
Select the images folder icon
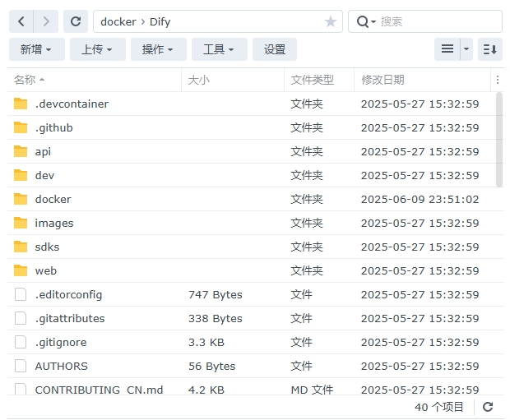pyautogui.click(x=21, y=223)
